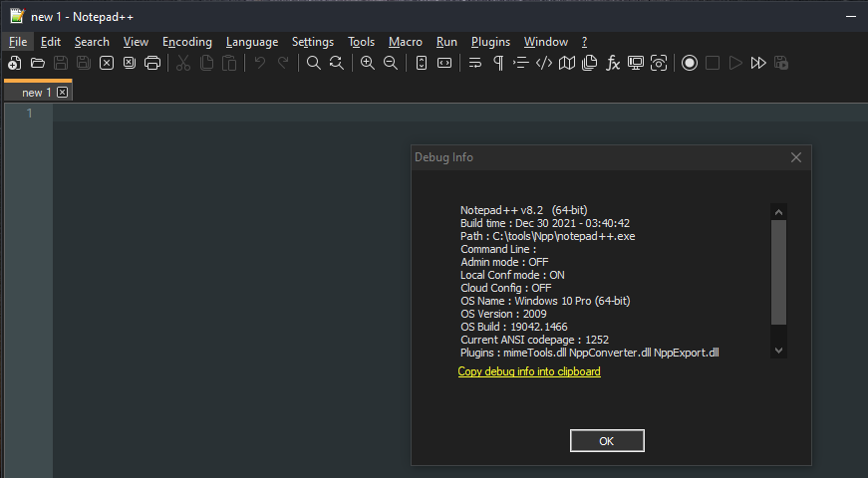This screenshot has height=478, width=868.
Task: Click the debug info scrollbar thumb
Action: tap(779, 272)
